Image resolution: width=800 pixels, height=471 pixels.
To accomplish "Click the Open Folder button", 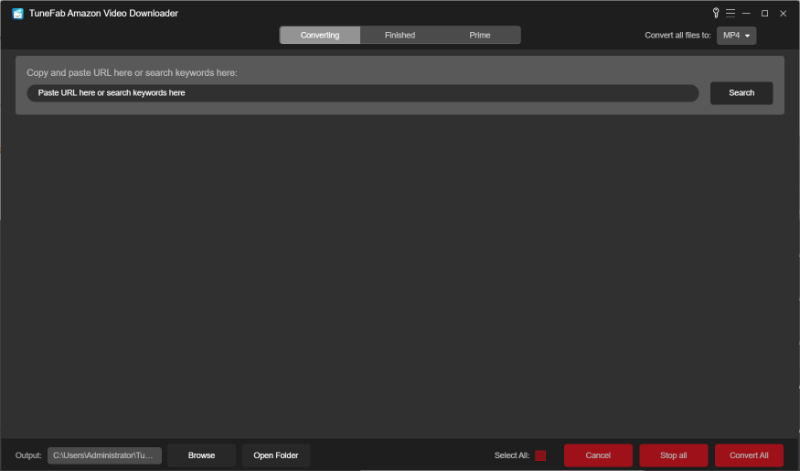I will pos(276,455).
